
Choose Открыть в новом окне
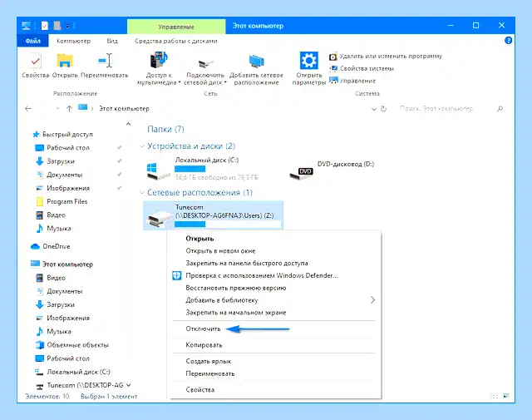tap(220, 251)
